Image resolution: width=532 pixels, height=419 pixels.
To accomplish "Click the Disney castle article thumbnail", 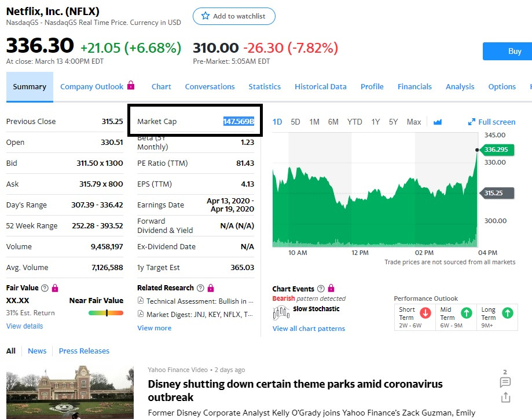I will (x=70, y=392).
